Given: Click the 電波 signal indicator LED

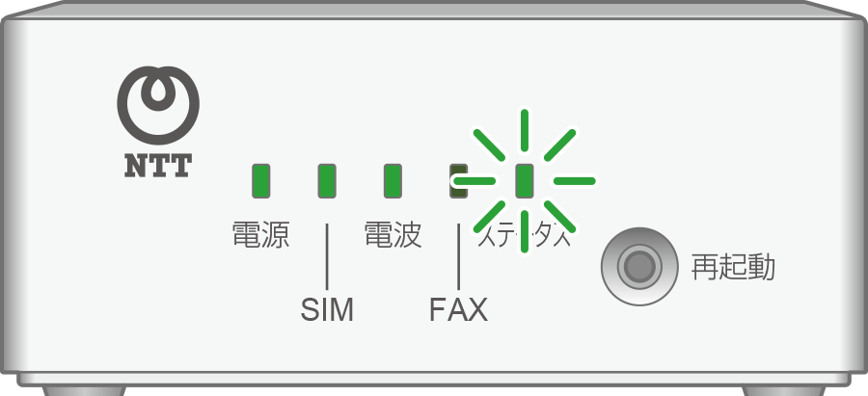Looking at the screenshot, I should coord(393,180).
